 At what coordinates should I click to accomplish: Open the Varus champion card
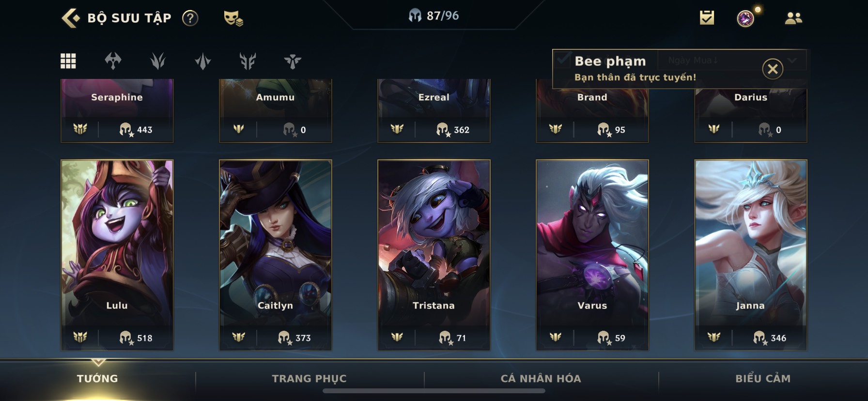592,255
